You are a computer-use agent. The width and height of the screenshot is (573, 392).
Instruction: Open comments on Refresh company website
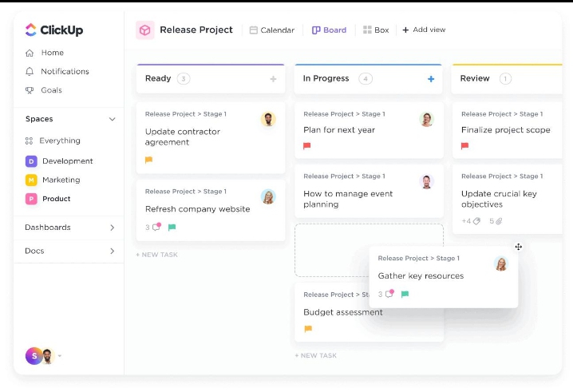point(153,227)
